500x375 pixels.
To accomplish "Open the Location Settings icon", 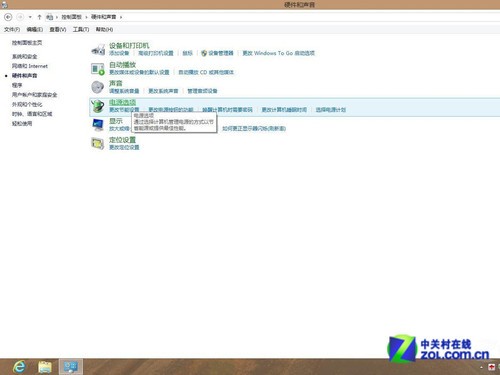I will click(x=98, y=144).
